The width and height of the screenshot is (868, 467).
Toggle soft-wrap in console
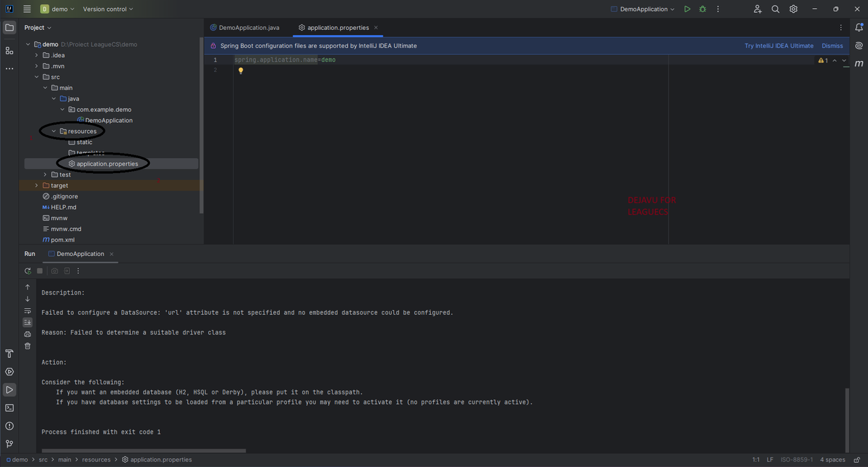(x=28, y=311)
